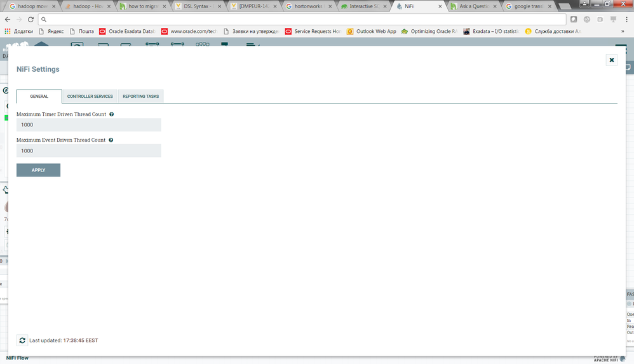
Task: Open the Outlook Web App bookmark
Action: [372, 31]
